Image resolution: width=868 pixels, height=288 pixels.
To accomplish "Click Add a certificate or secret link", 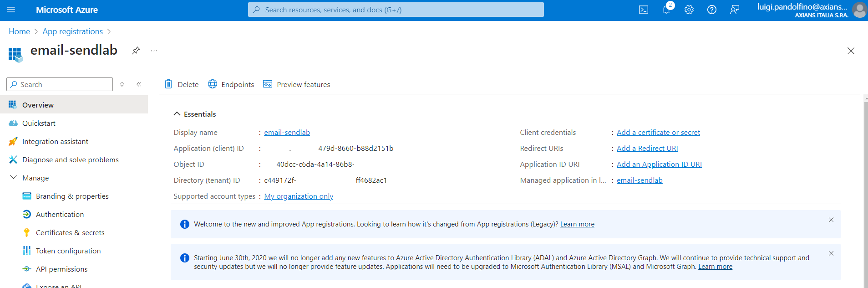I will tap(658, 132).
